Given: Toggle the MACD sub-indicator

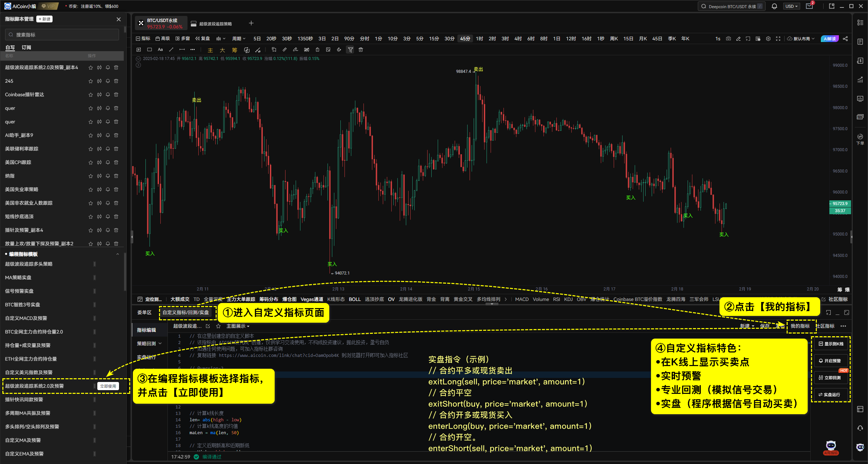Looking at the screenshot, I should [x=522, y=299].
